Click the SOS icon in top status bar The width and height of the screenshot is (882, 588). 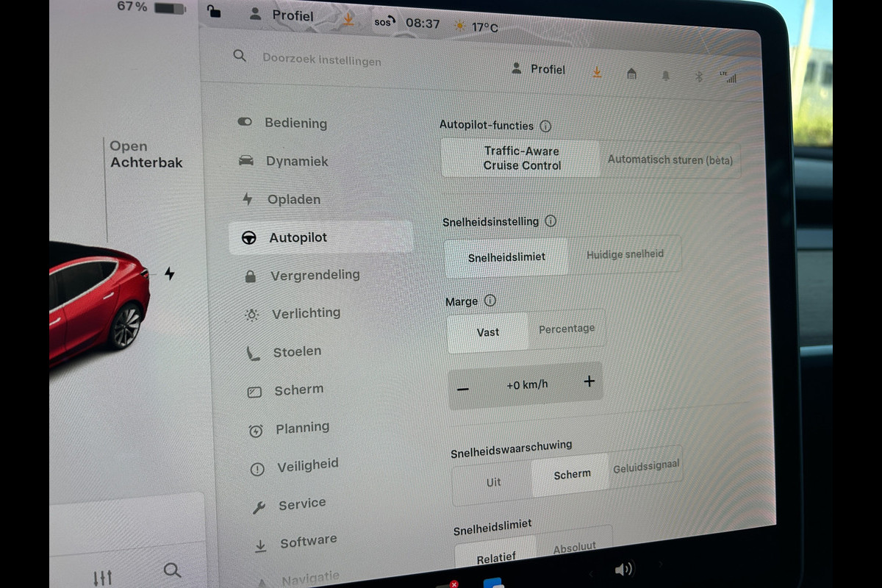click(384, 22)
